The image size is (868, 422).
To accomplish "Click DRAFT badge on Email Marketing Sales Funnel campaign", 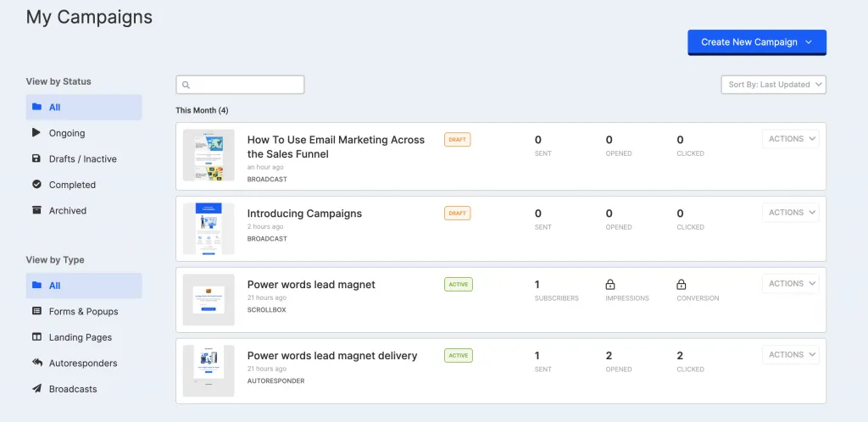I will [x=457, y=139].
